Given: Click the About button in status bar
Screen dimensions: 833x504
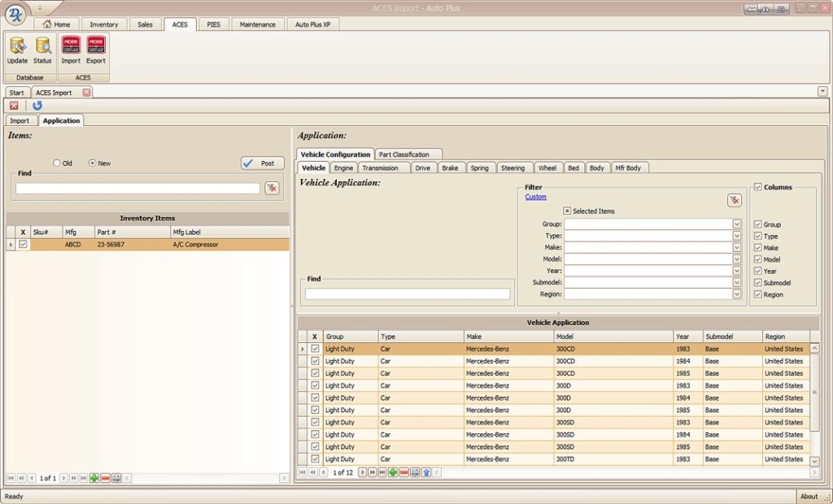Looking at the screenshot, I should click(x=809, y=497).
